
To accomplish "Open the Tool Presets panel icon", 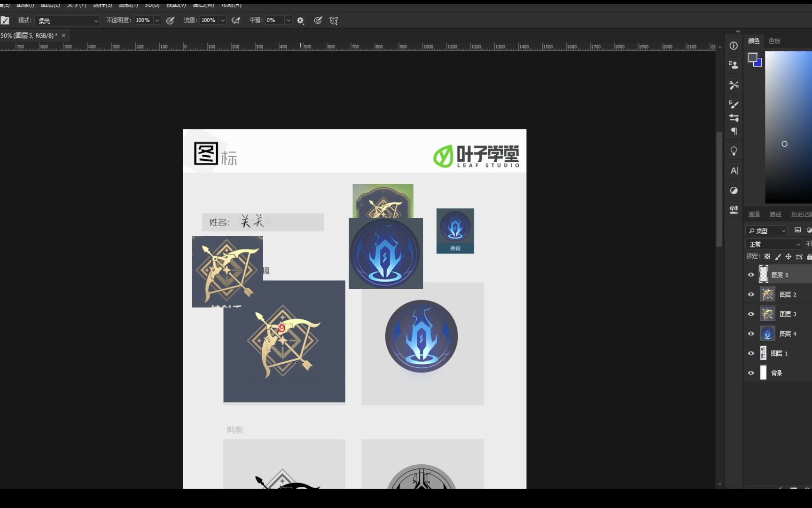I will [734, 85].
